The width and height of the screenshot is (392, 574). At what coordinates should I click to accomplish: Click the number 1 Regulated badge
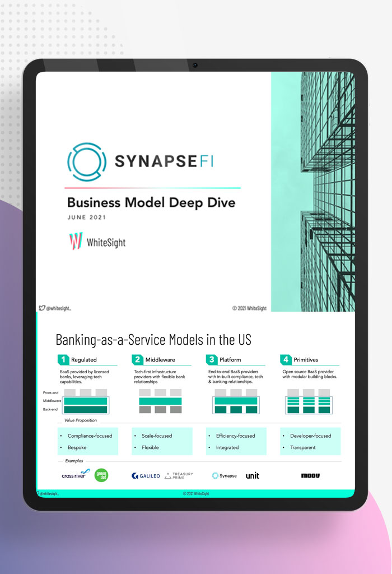click(x=64, y=359)
